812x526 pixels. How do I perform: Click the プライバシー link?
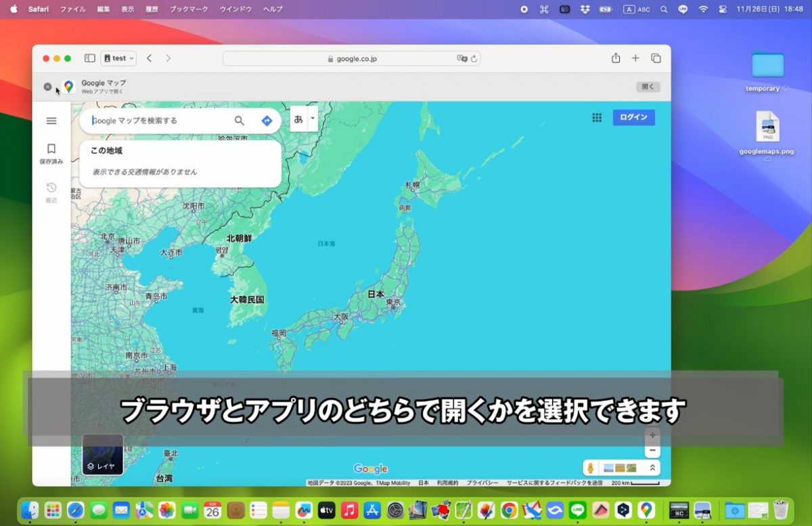[x=482, y=483]
